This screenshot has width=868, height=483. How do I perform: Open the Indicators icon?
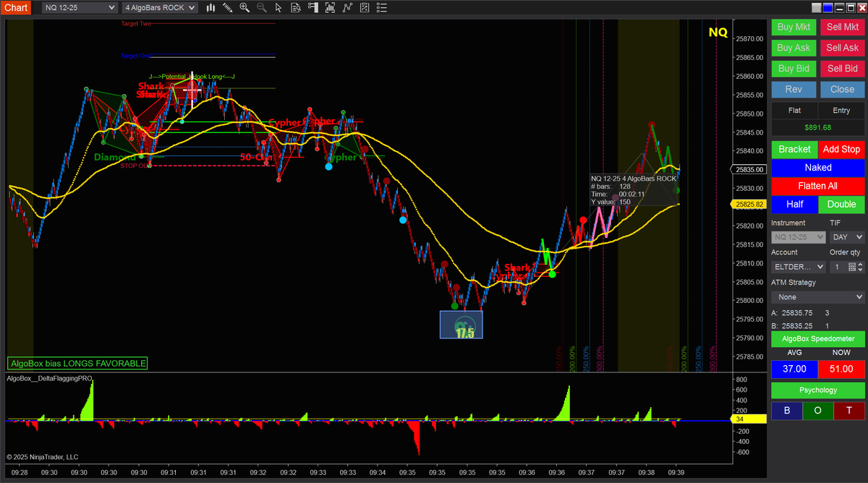point(347,8)
